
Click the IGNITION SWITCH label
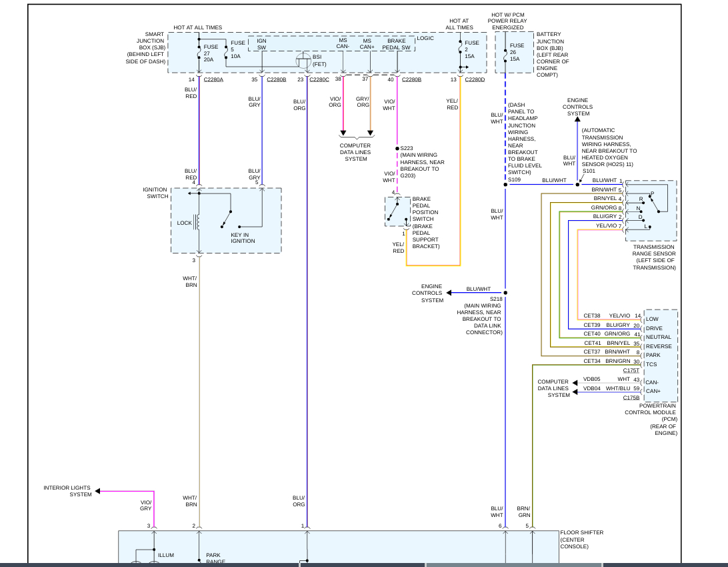coord(155,193)
